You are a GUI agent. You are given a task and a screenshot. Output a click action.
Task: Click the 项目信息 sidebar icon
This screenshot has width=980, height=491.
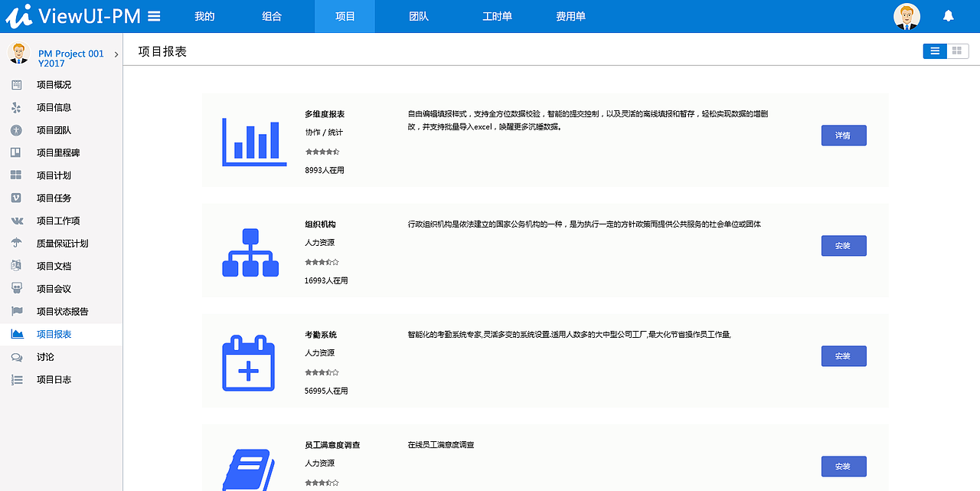pos(17,107)
